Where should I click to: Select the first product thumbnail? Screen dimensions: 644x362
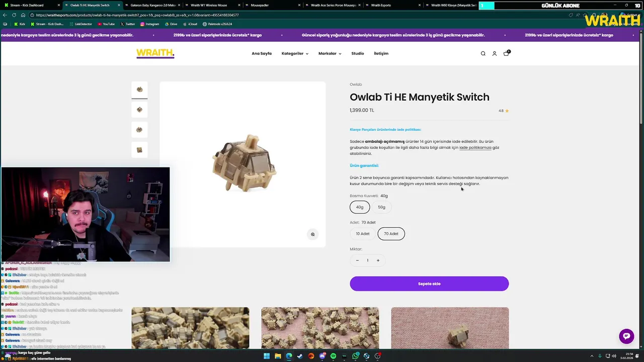click(139, 89)
